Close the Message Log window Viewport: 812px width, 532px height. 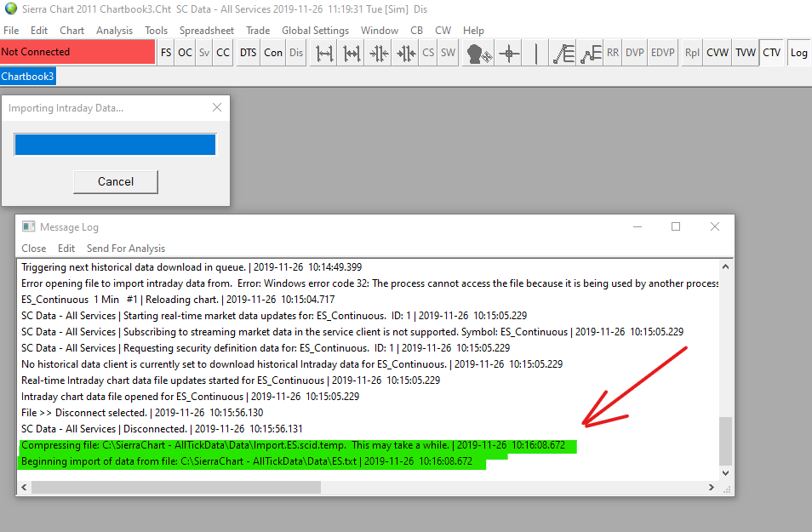[715, 227]
